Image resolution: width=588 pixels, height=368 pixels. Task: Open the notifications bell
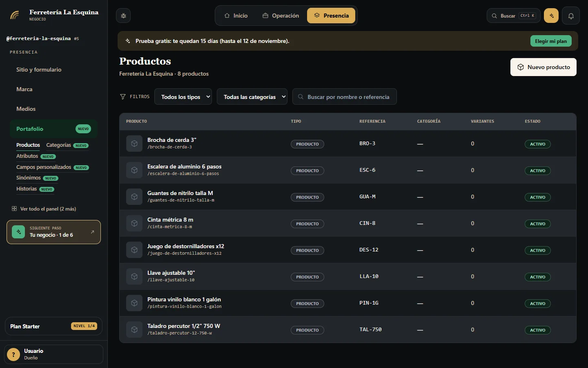(x=571, y=16)
